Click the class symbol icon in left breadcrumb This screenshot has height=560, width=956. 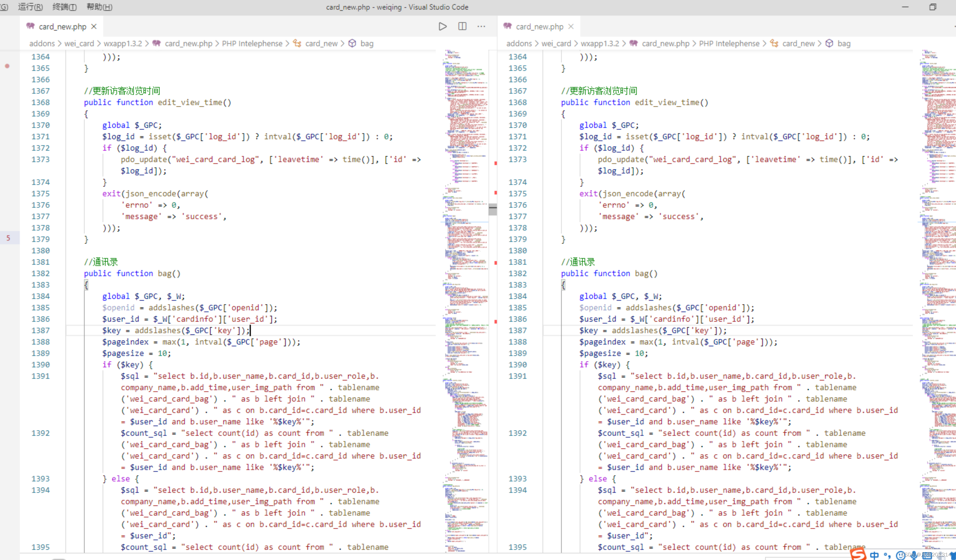[297, 44]
